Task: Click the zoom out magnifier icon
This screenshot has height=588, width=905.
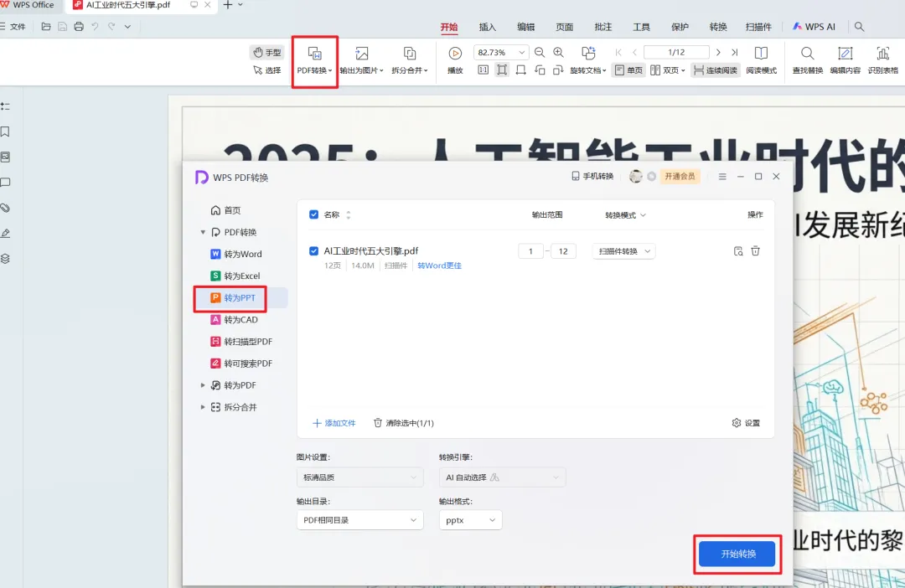Action: tap(540, 53)
